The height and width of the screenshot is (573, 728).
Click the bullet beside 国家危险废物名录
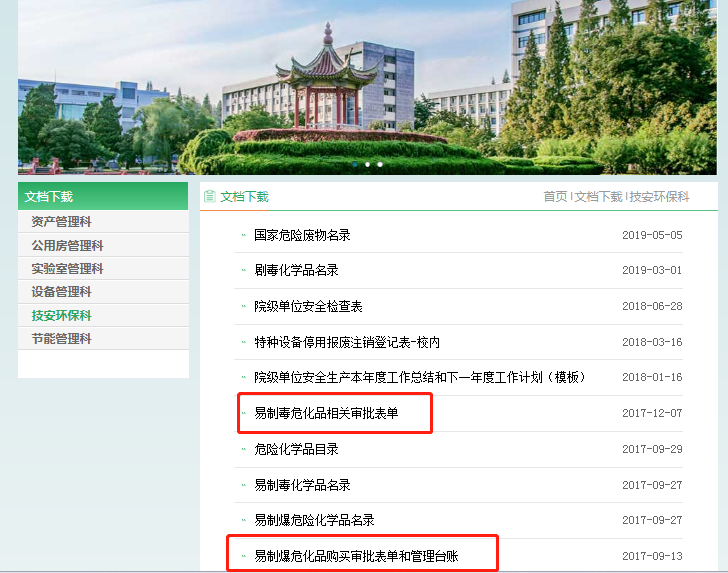click(x=244, y=235)
